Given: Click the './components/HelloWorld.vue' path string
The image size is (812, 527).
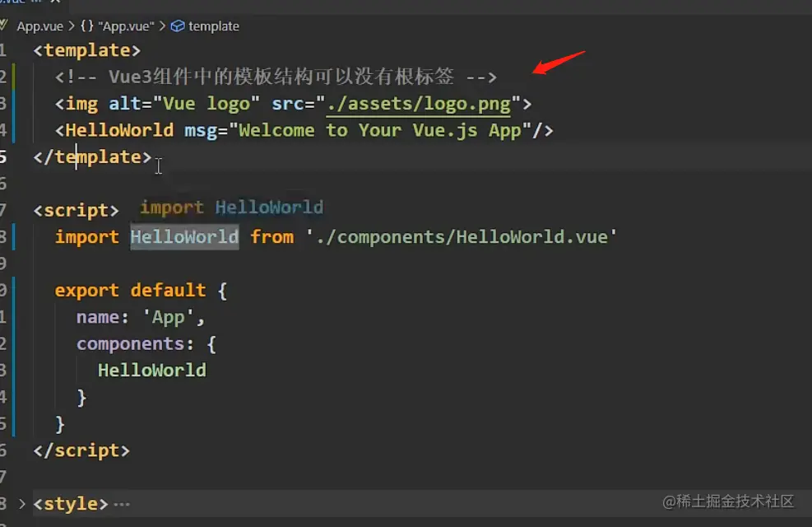Looking at the screenshot, I should tap(461, 237).
